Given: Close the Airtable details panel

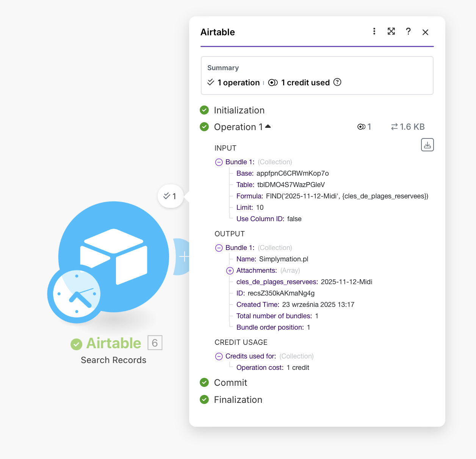Looking at the screenshot, I should [425, 32].
